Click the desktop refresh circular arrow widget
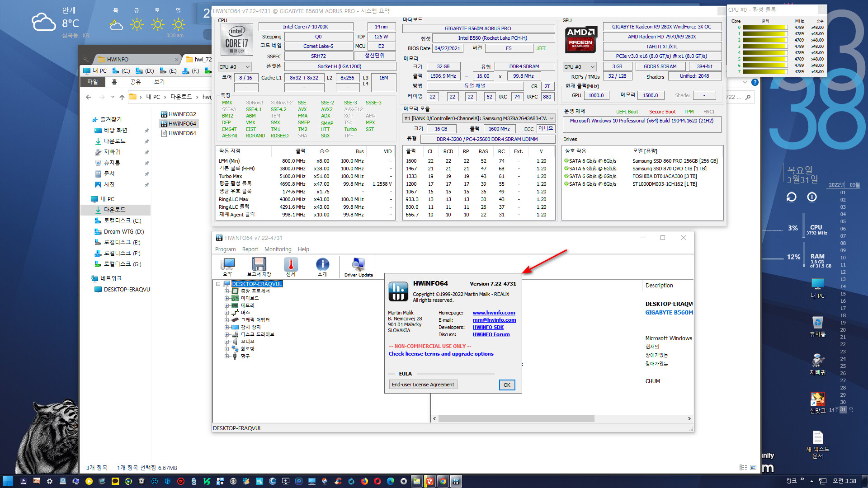 click(x=791, y=197)
